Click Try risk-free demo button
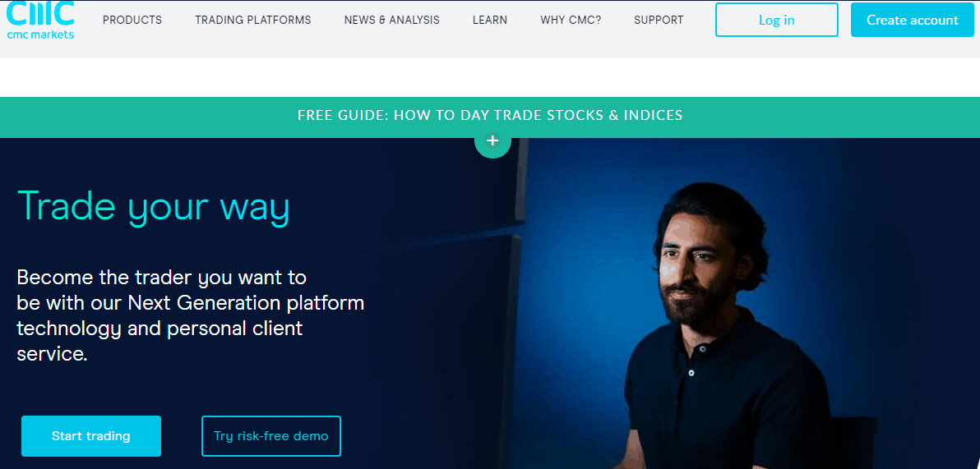The height and width of the screenshot is (469, 980). pyautogui.click(x=271, y=436)
